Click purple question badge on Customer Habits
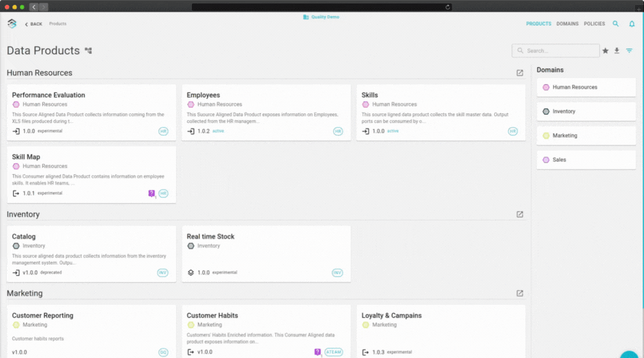The width and height of the screenshot is (644, 358). (x=318, y=352)
